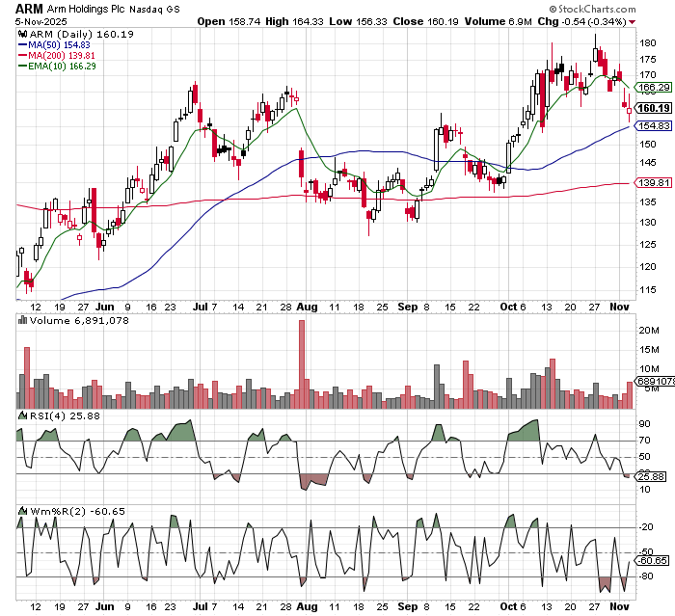Viewport: 675px width, 616px height.
Task: Select the blue MA(50) legend line marker
Action: point(22,44)
